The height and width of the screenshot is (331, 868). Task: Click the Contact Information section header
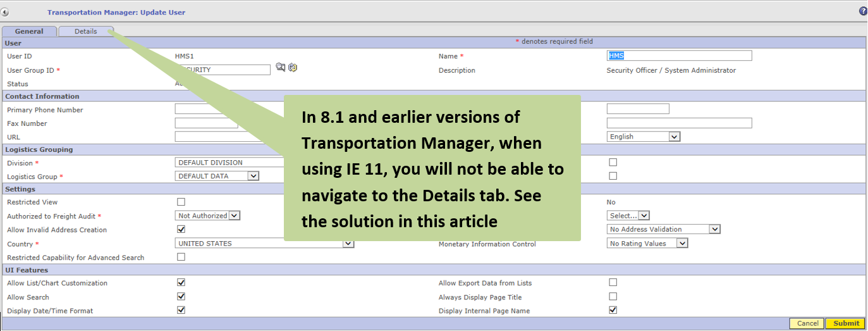pyautogui.click(x=42, y=96)
